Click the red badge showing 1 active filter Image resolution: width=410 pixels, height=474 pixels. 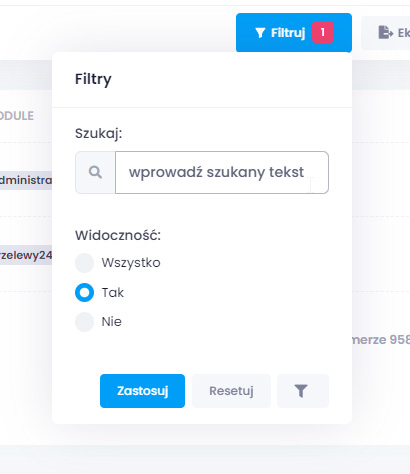click(x=323, y=32)
